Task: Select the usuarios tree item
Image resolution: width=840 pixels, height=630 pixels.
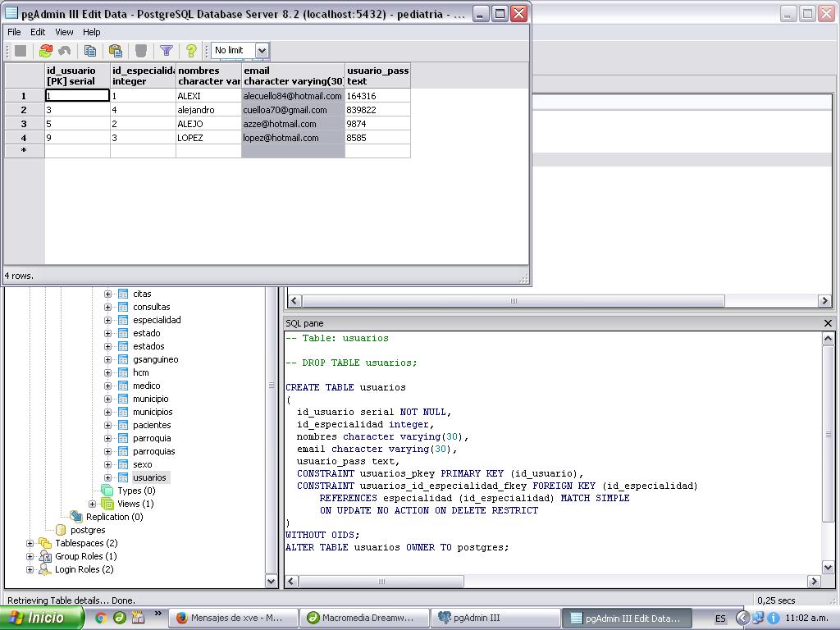Action: point(149,478)
